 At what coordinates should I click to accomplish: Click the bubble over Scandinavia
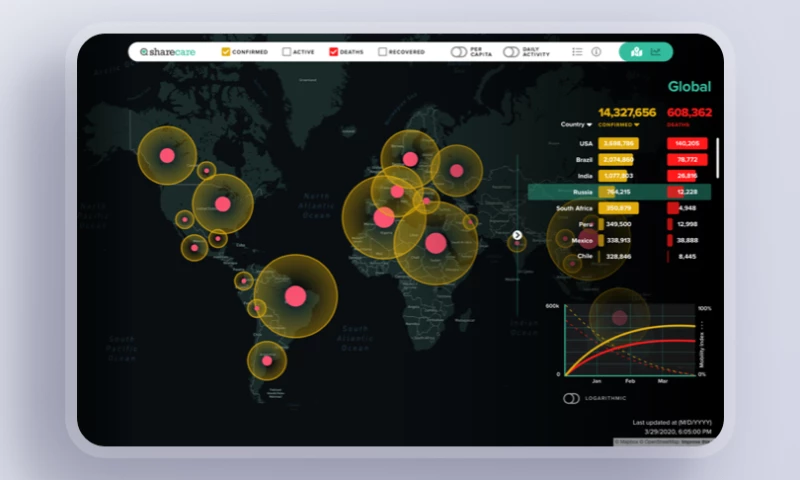[410, 159]
